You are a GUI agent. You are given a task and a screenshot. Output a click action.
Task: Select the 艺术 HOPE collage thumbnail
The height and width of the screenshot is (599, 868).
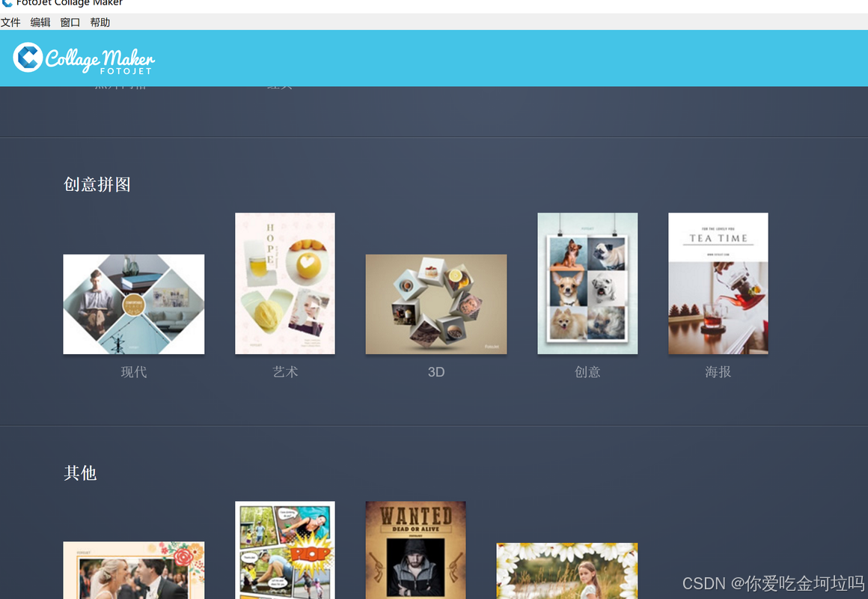click(284, 283)
